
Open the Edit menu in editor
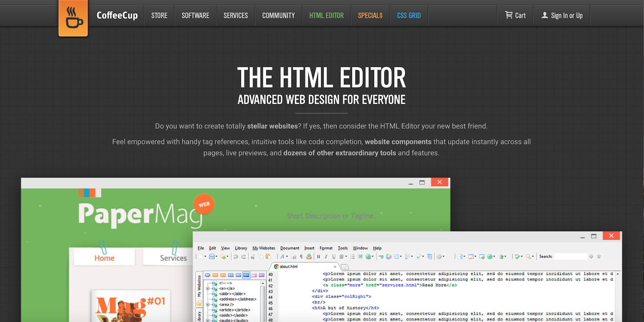pyautogui.click(x=213, y=248)
